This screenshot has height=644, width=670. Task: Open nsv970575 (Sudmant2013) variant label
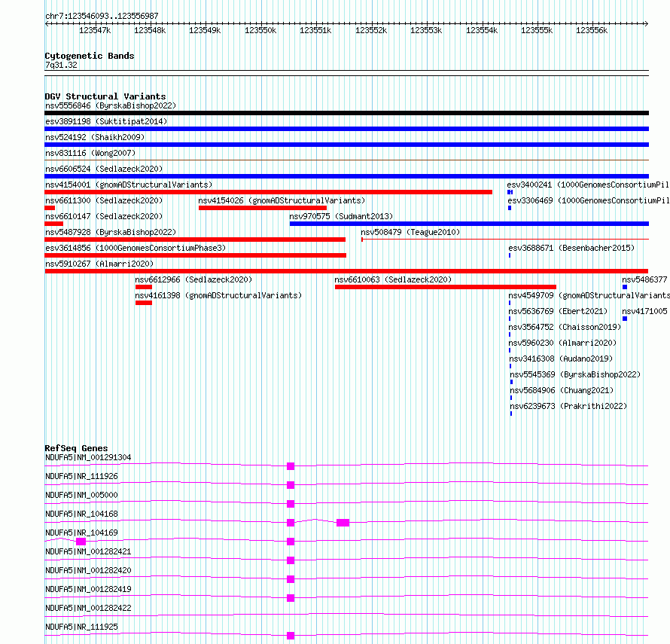341,216
